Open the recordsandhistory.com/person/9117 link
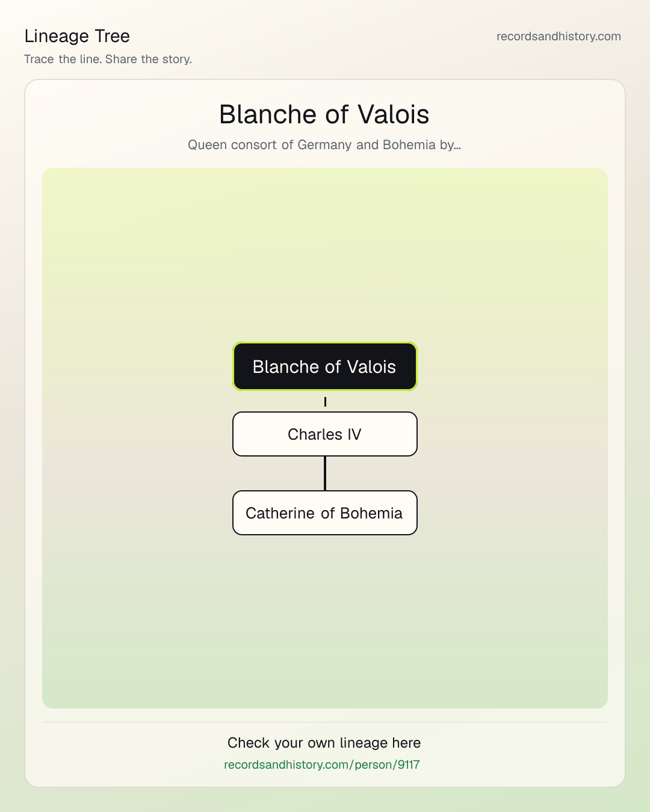650x812 pixels. tap(322, 764)
